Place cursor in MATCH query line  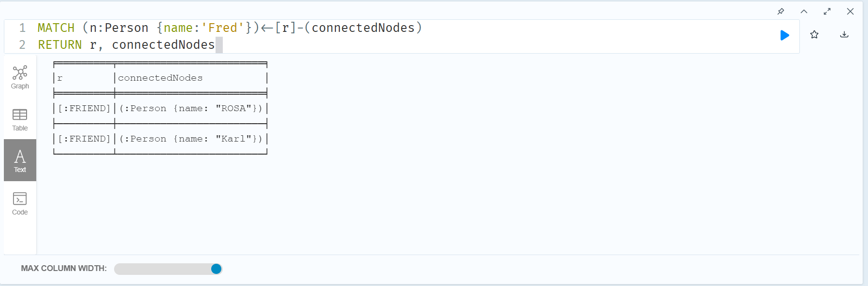click(x=230, y=28)
